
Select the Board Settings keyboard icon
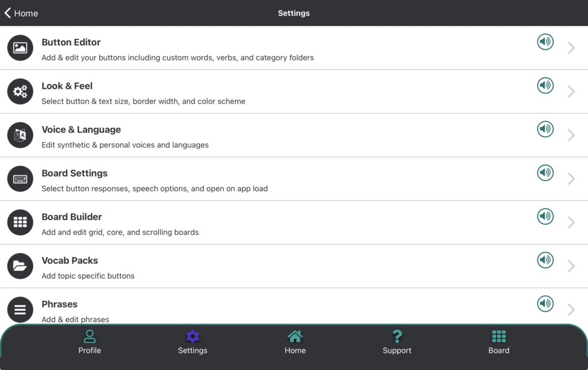pyautogui.click(x=20, y=179)
